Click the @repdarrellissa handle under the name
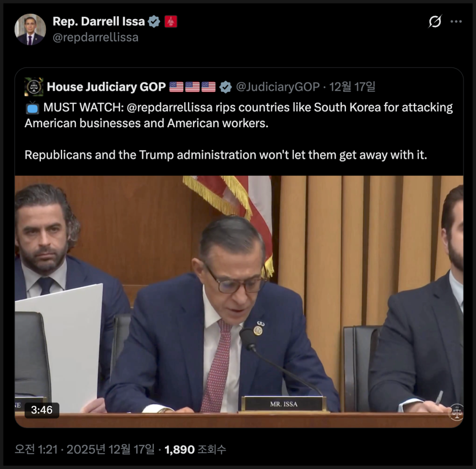This screenshot has height=469, width=476. 96,37
